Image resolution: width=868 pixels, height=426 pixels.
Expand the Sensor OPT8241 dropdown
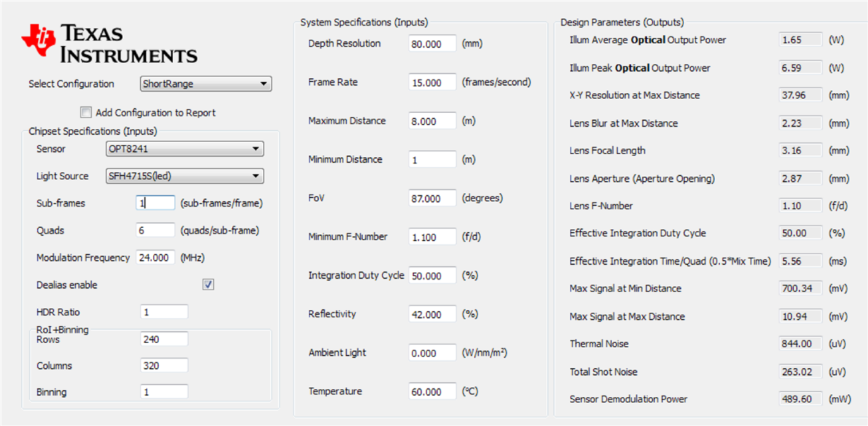pyautogui.click(x=184, y=149)
